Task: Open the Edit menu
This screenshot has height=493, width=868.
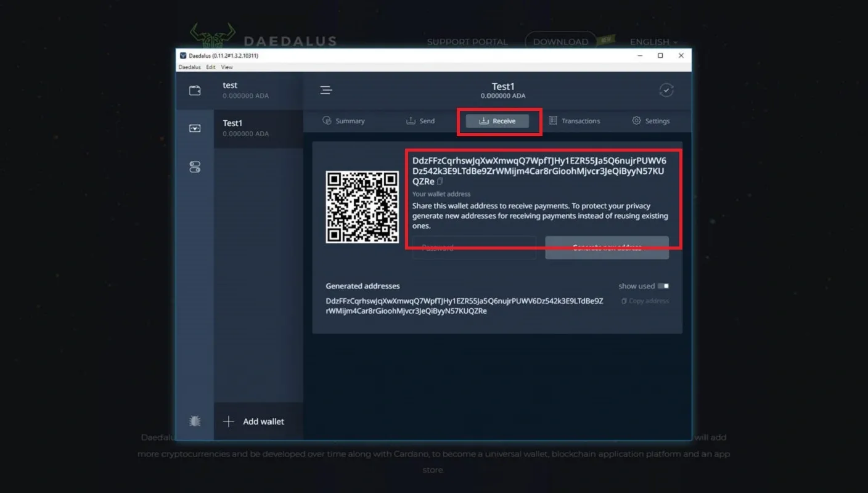Action: coord(211,67)
